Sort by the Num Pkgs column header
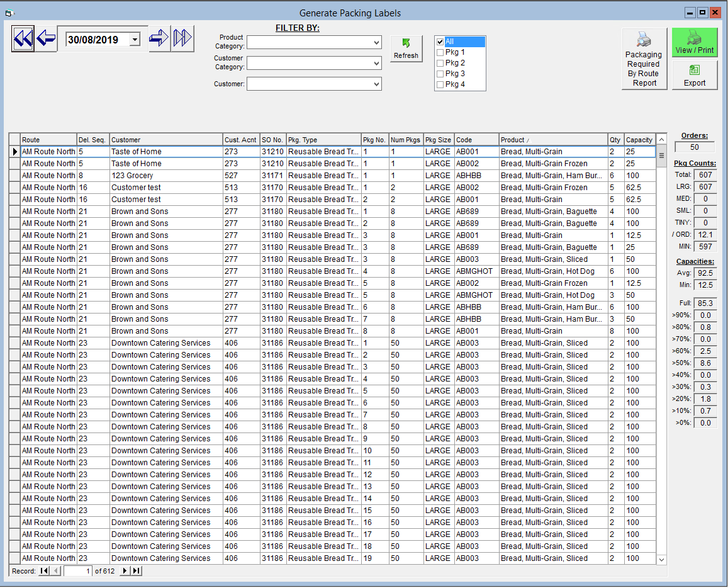The width and height of the screenshot is (728, 588). tap(406, 140)
